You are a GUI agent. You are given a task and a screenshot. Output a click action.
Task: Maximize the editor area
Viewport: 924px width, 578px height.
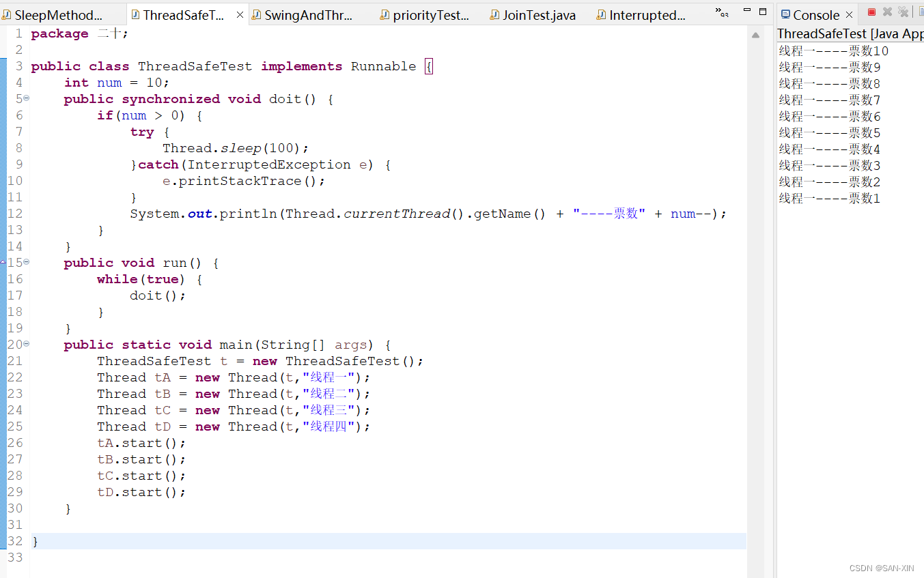point(763,11)
